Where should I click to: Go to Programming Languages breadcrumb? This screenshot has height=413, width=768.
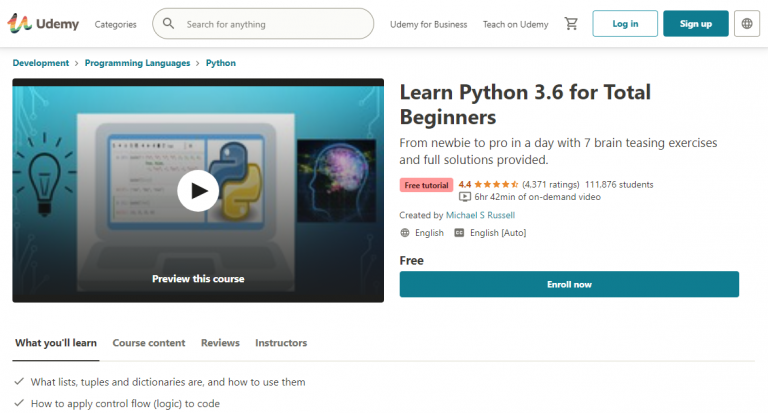click(137, 63)
